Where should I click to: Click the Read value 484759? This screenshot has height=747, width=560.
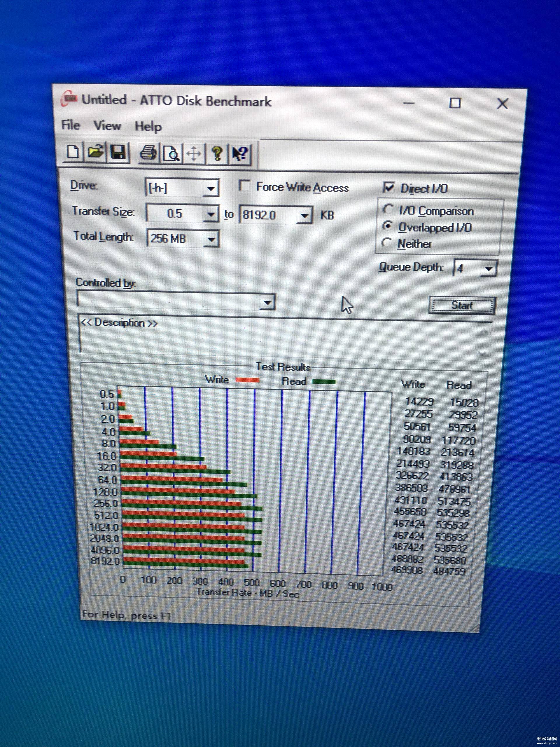click(449, 571)
